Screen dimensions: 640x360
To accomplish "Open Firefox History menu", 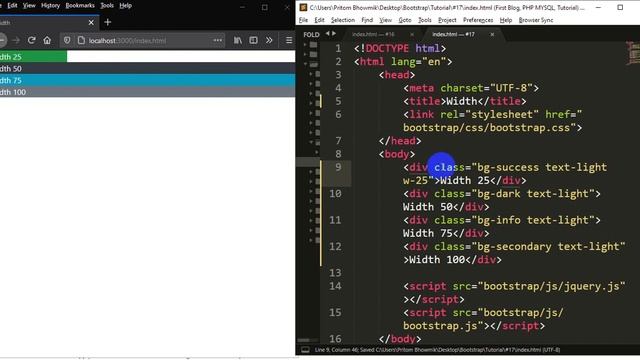I will click(x=50, y=6).
